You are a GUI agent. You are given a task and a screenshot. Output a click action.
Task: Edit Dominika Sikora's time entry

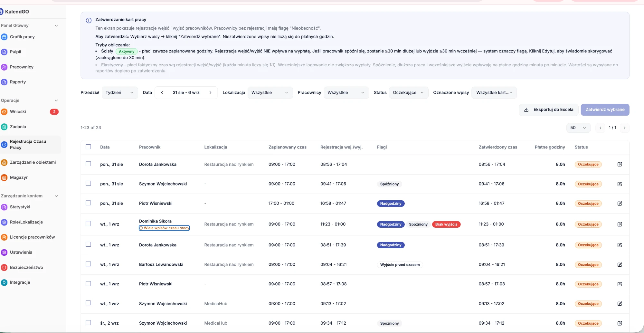pyautogui.click(x=620, y=224)
